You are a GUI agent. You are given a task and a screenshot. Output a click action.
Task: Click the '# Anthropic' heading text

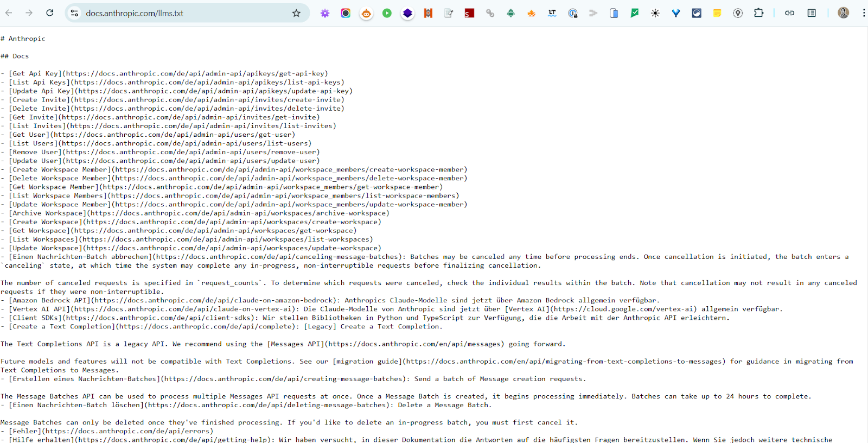coord(23,39)
